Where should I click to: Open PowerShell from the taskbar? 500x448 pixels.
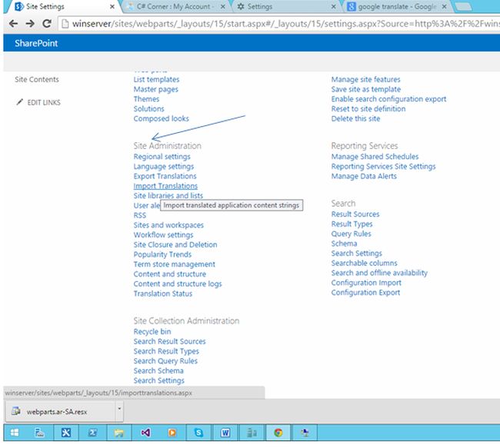(92, 433)
